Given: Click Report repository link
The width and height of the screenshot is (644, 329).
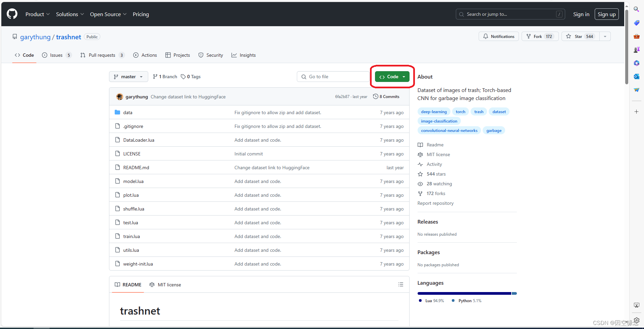Looking at the screenshot, I should pos(435,203).
